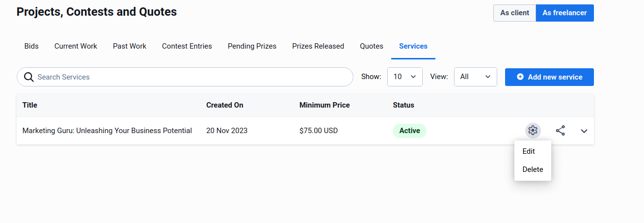
Task: Choose Delete from the context menu
Action: coord(533,169)
